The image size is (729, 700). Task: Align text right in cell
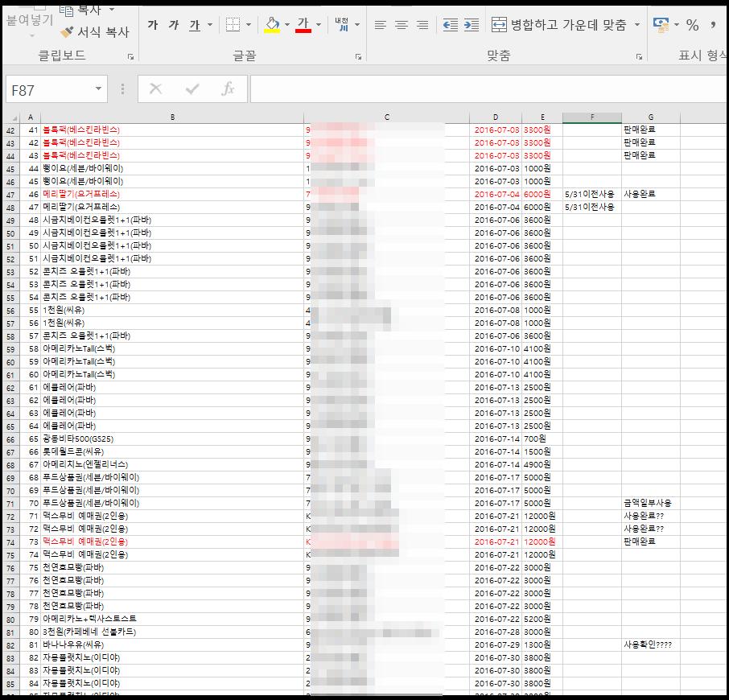point(422,26)
